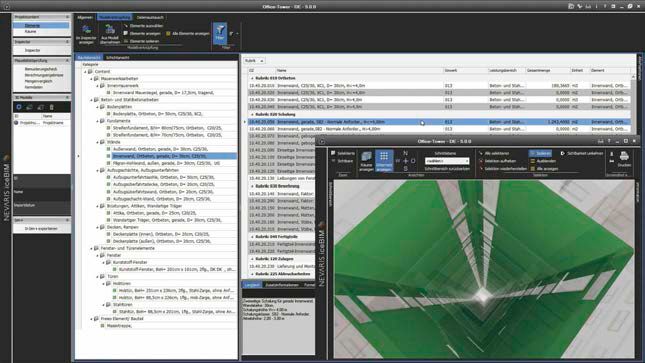Viewport: 645px width, 363px height.
Task: Collapse the Fenster- und Türenelemente tree node
Action: [91, 248]
